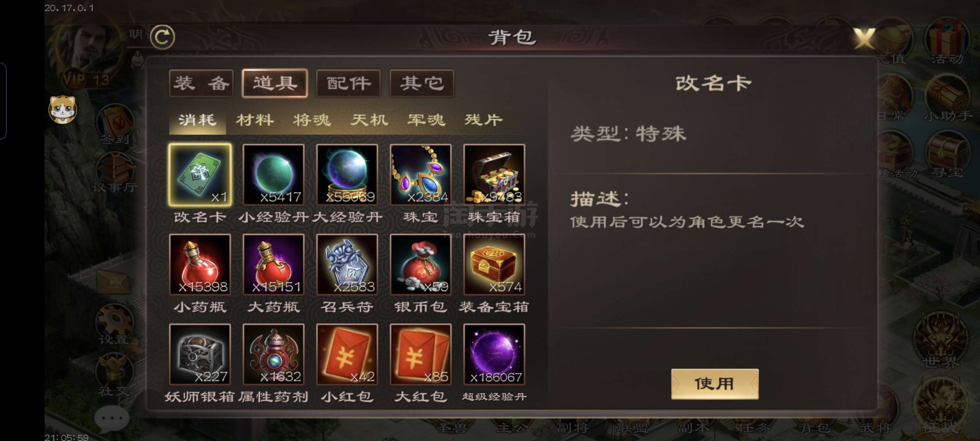Select the 属性药剂 potion item
The height and width of the screenshot is (441, 980).
coord(274,354)
